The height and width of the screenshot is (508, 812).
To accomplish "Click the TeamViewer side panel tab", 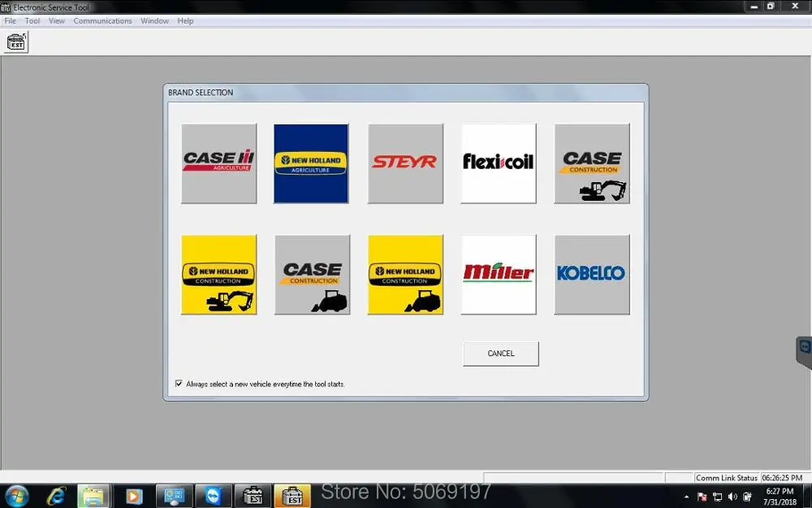I will (x=804, y=353).
